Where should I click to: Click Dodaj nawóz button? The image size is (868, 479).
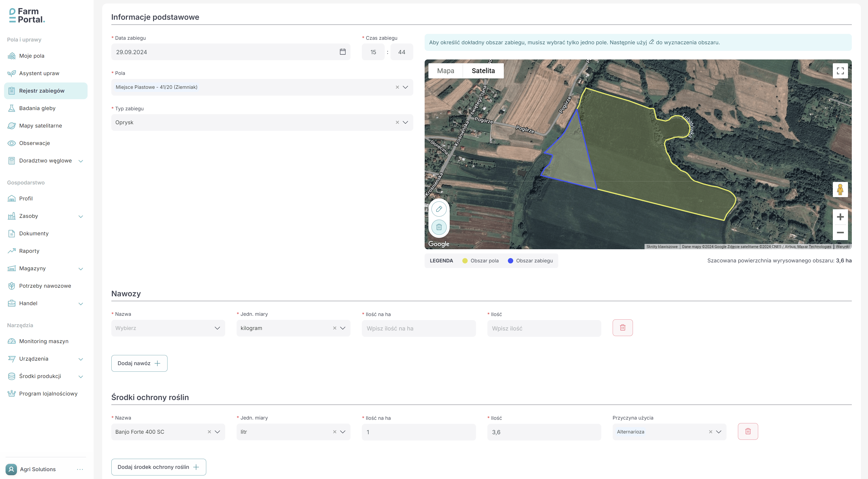139,363
